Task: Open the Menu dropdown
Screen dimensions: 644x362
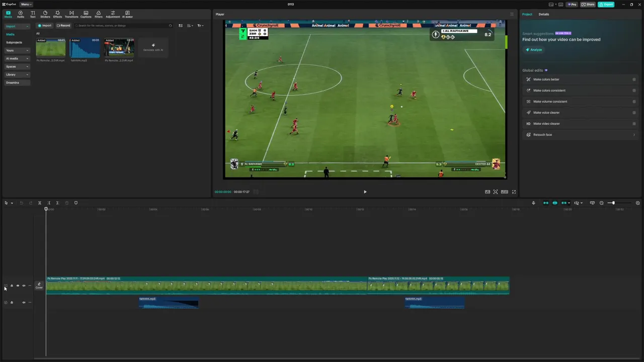Action: tap(26, 4)
